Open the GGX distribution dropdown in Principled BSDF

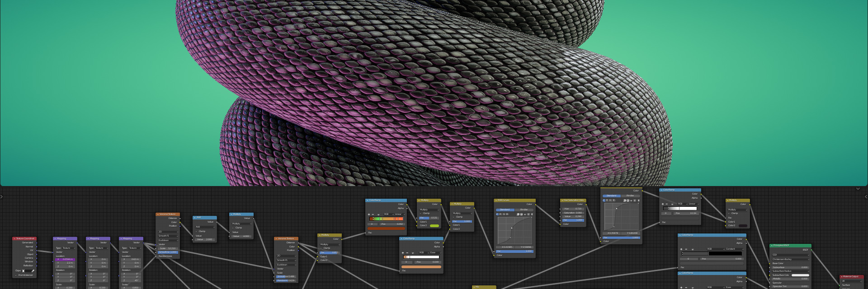790,255
